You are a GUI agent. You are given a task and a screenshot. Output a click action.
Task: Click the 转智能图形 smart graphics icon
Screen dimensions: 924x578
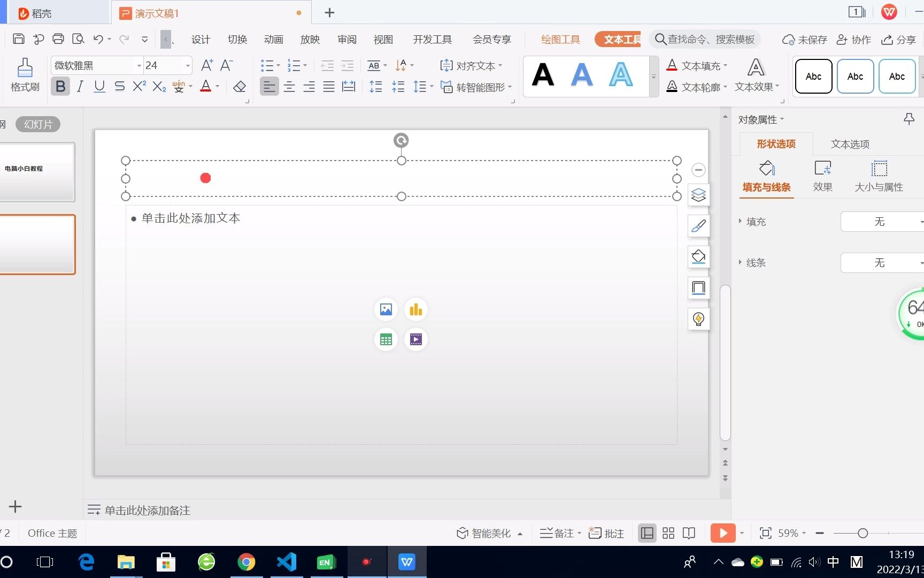click(x=447, y=87)
